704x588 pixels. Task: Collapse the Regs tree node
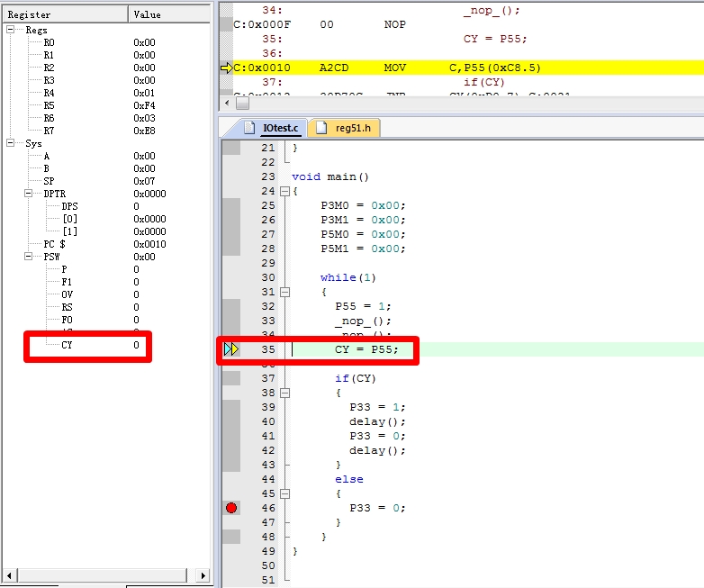pyautogui.click(x=10, y=30)
